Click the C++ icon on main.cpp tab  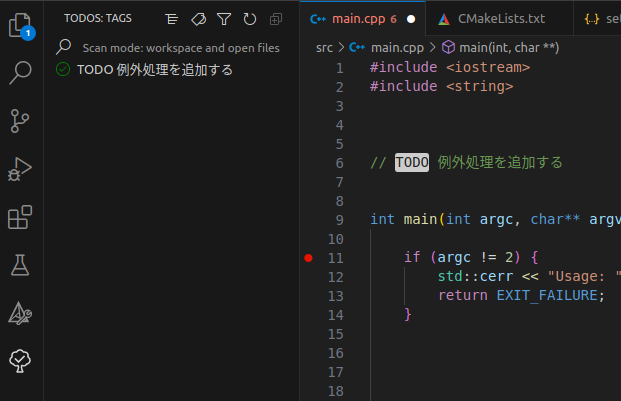click(x=318, y=19)
